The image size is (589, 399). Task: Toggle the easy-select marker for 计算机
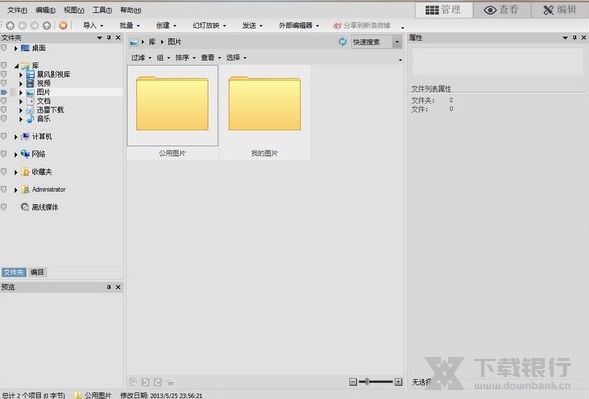tap(4, 136)
